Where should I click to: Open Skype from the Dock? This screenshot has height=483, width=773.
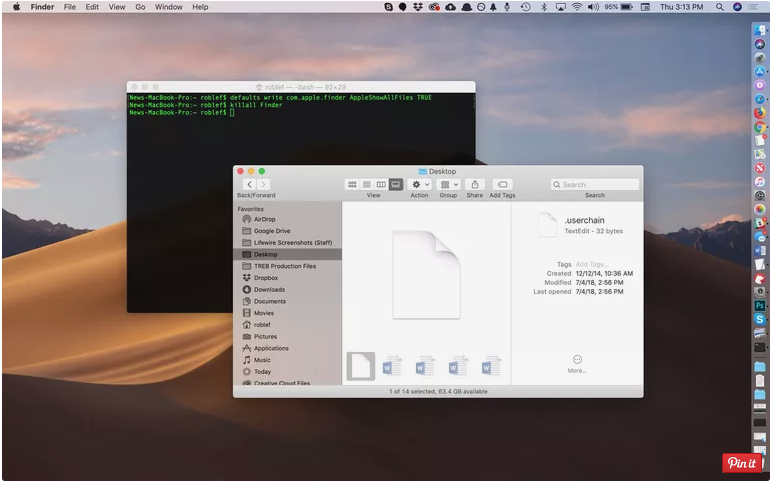pos(760,319)
